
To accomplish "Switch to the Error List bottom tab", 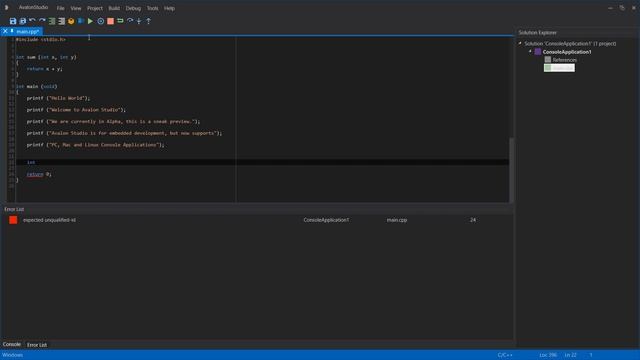I will (37, 345).
